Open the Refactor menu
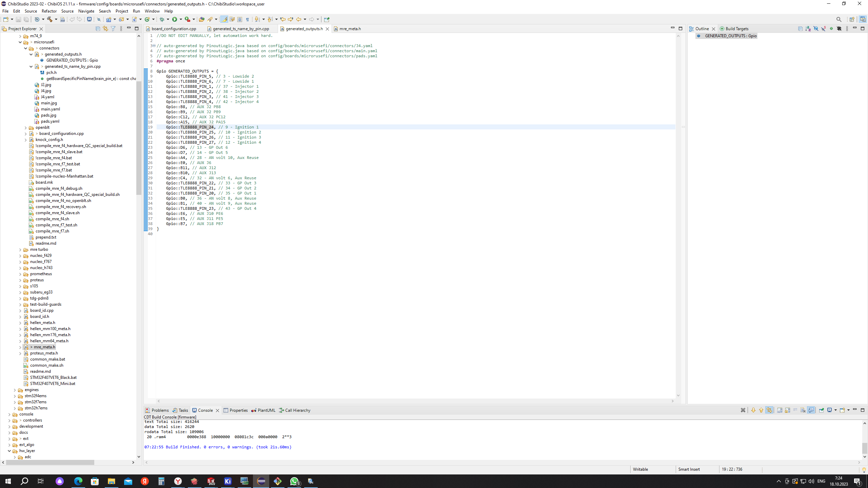The width and height of the screenshot is (868, 488). (x=49, y=11)
